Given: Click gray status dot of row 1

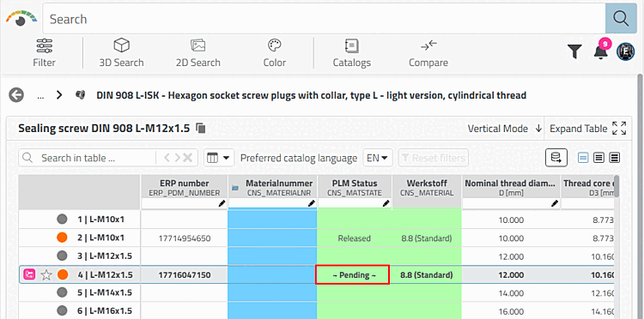Looking at the screenshot, I should [x=62, y=220].
